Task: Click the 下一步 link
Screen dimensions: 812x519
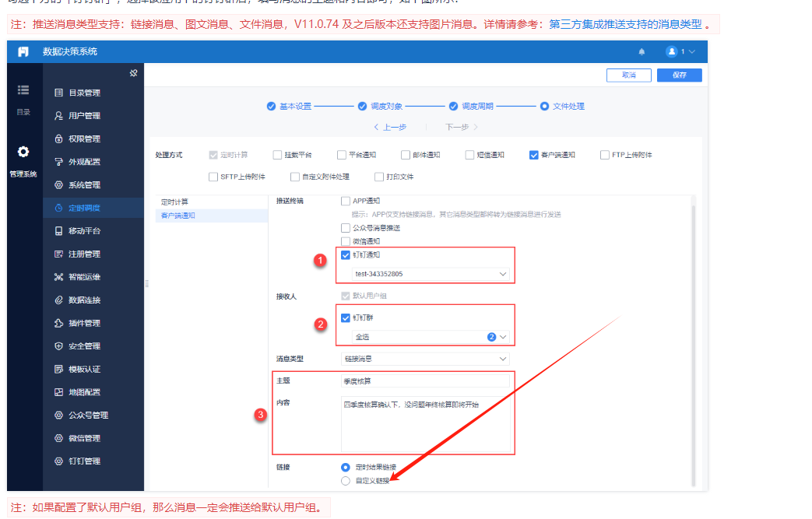Action: point(462,127)
